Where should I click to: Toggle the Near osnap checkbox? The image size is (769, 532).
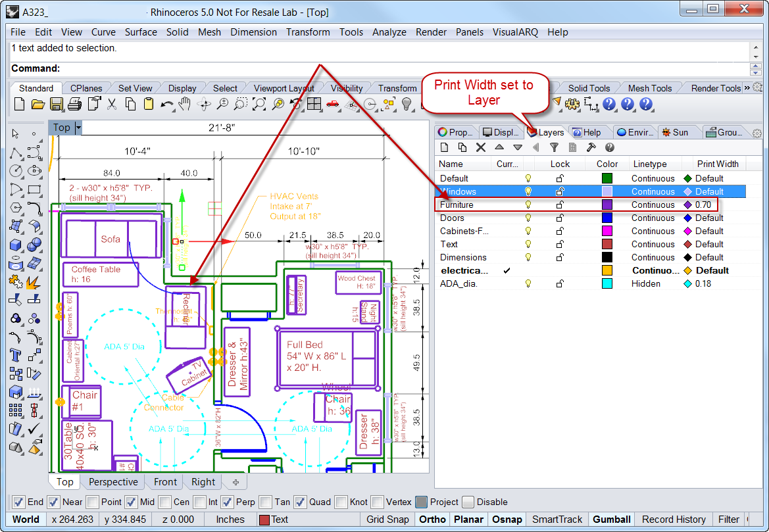tap(53, 502)
